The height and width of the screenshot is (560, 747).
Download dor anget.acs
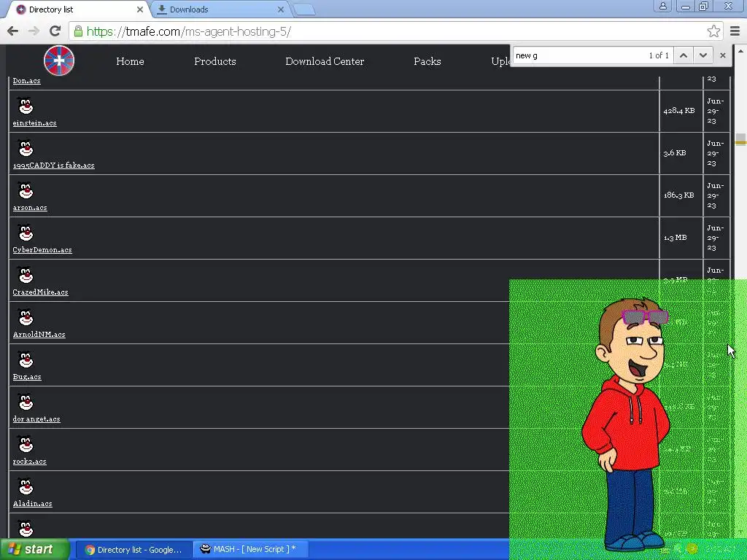(36, 419)
